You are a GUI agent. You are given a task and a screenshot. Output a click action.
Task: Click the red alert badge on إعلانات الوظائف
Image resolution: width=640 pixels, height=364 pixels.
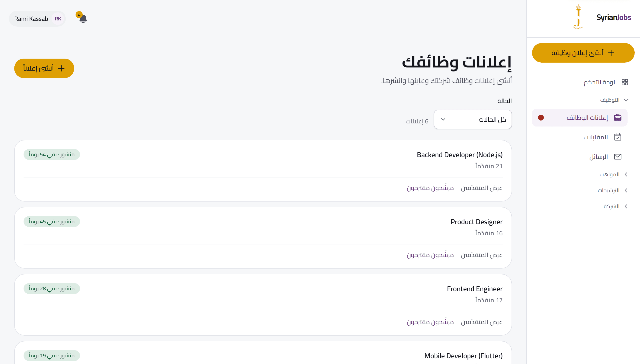pos(541,117)
